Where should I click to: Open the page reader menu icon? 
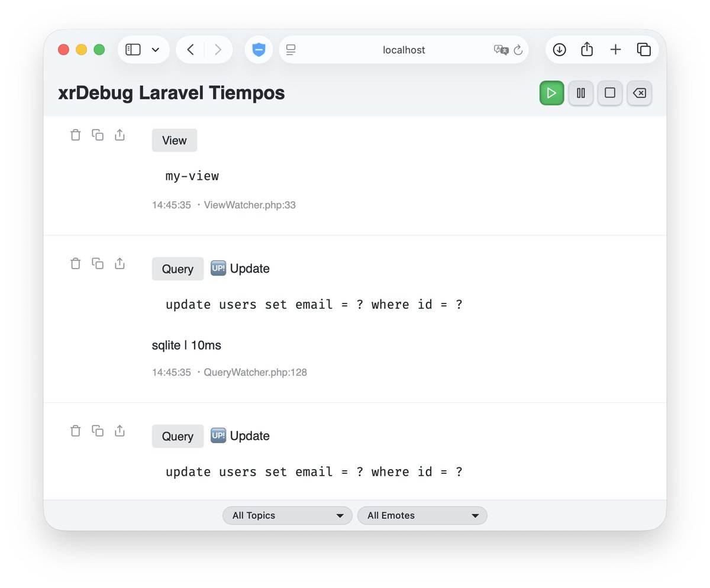[291, 50]
